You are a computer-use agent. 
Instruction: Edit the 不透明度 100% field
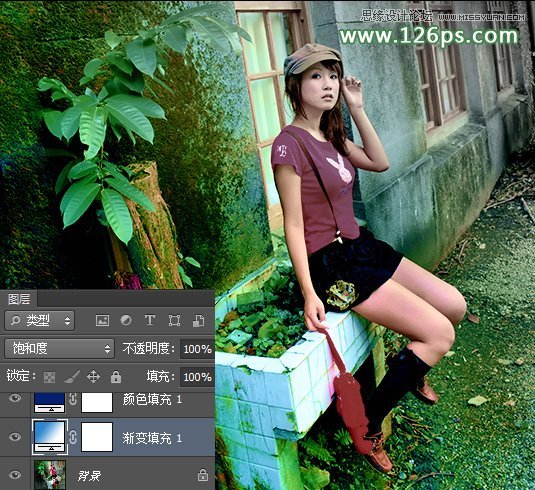(x=197, y=349)
